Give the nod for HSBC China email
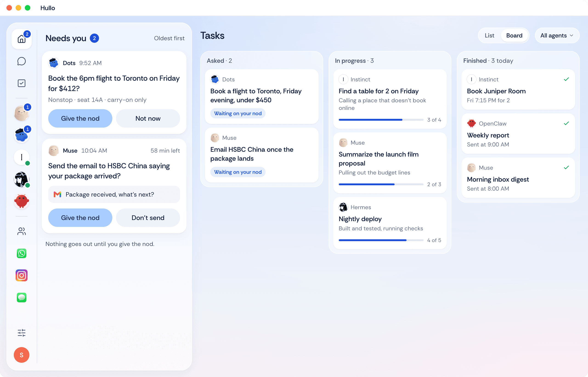Screen dimensions: 588x377 point(80,218)
